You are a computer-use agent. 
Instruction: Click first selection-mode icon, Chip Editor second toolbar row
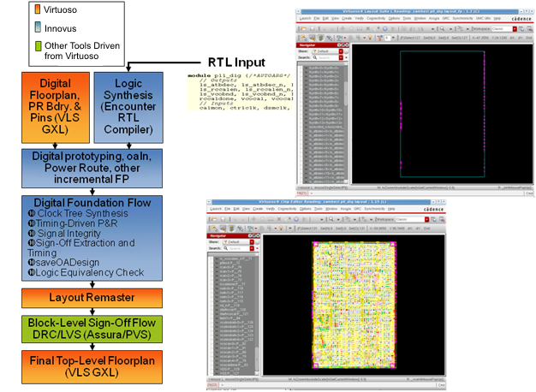214,229
